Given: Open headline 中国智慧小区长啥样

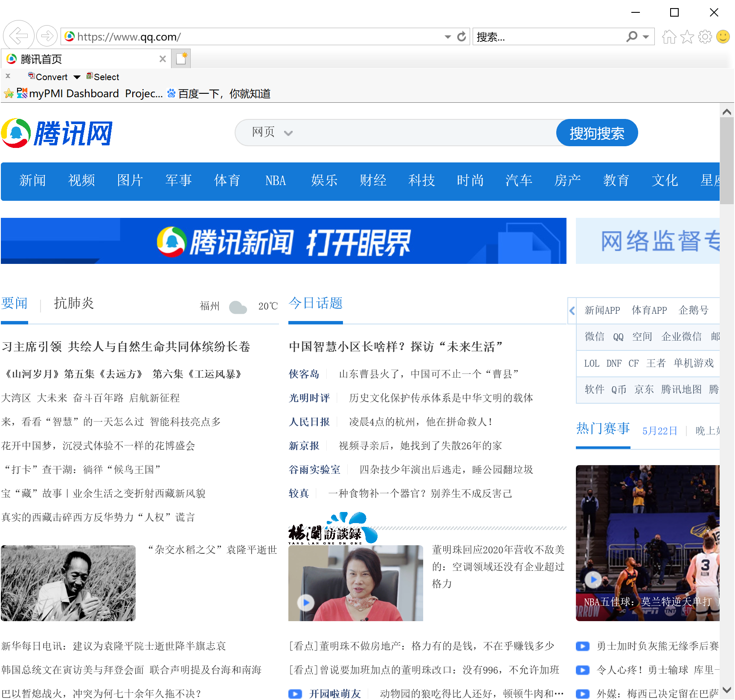Looking at the screenshot, I should pyautogui.click(x=396, y=347).
